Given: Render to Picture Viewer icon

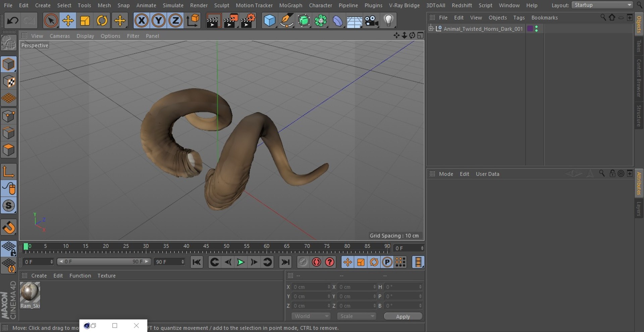Looking at the screenshot, I should [231, 21].
